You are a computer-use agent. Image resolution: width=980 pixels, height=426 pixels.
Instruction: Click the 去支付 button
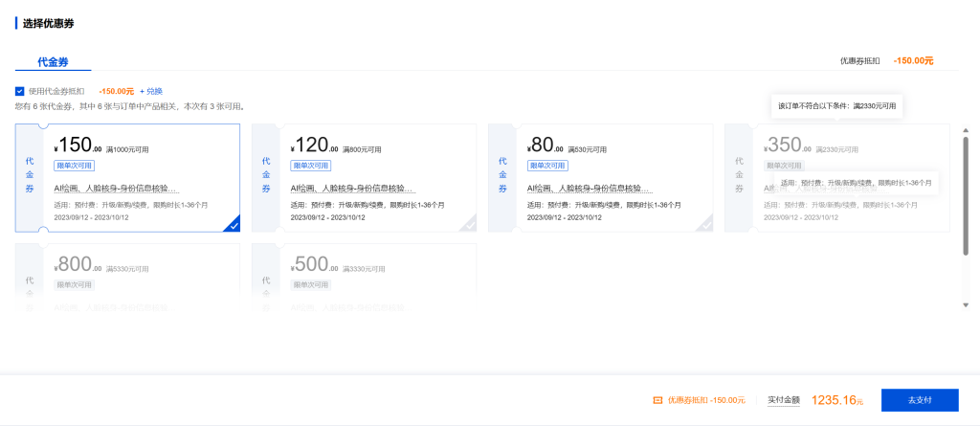tap(919, 400)
